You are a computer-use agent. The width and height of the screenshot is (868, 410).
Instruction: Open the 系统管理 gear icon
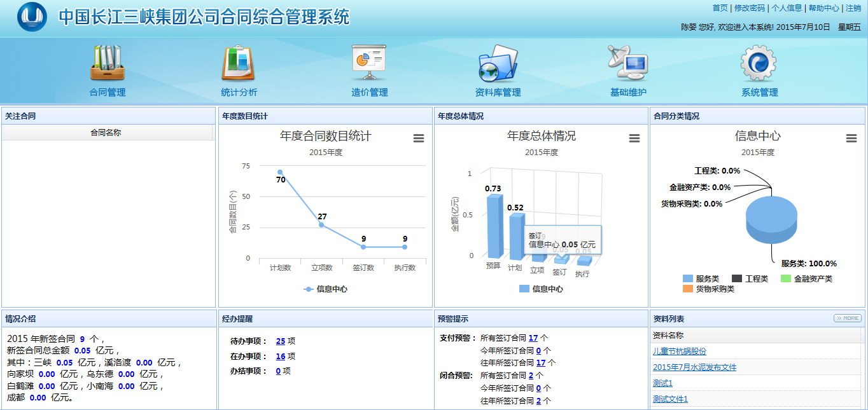click(x=759, y=64)
